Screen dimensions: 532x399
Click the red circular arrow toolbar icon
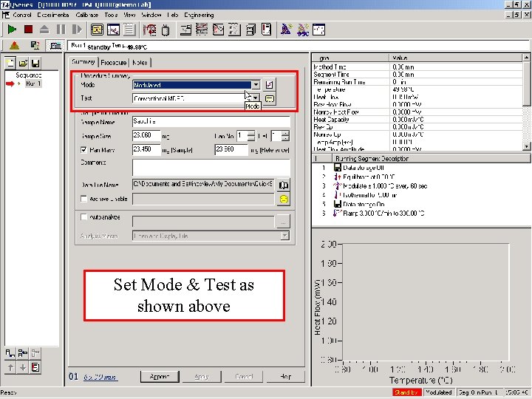(149, 30)
